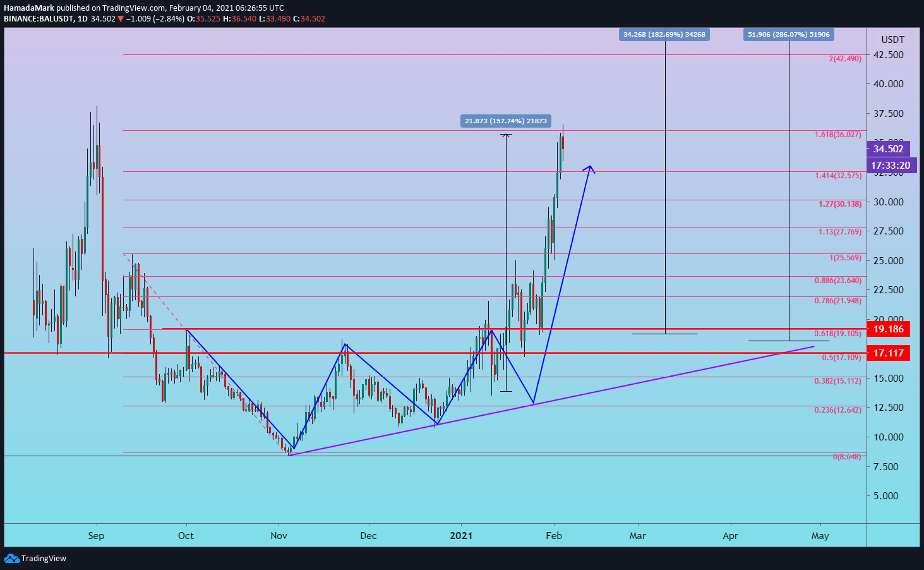Click the 34.268 (182.69%) measurement label
The width and height of the screenshot is (924, 570).
coord(664,35)
